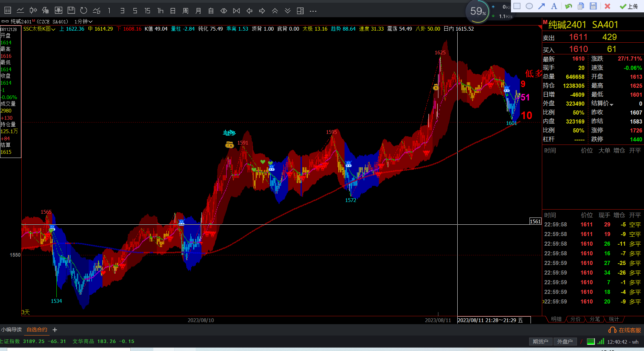Viewport: 644px width, 351px height.
Task: Switch to the monthly 月 period
Action: point(198,11)
